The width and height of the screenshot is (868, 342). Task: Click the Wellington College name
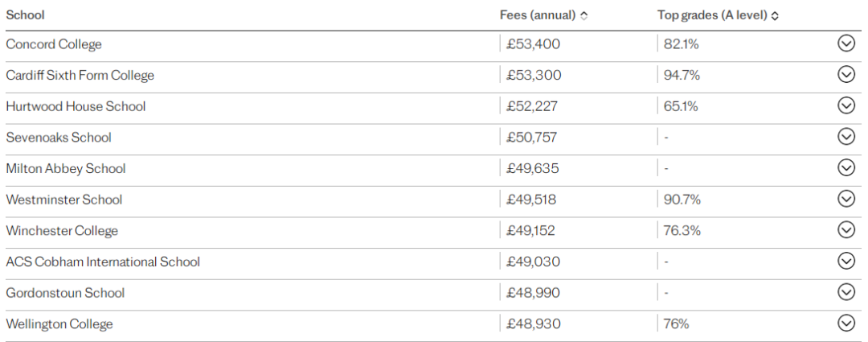coord(59,323)
